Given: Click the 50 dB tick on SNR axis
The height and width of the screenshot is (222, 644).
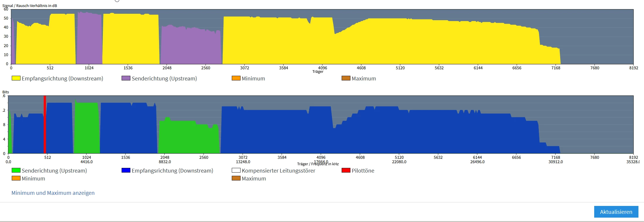Looking at the screenshot, I should (x=6, y=18).
